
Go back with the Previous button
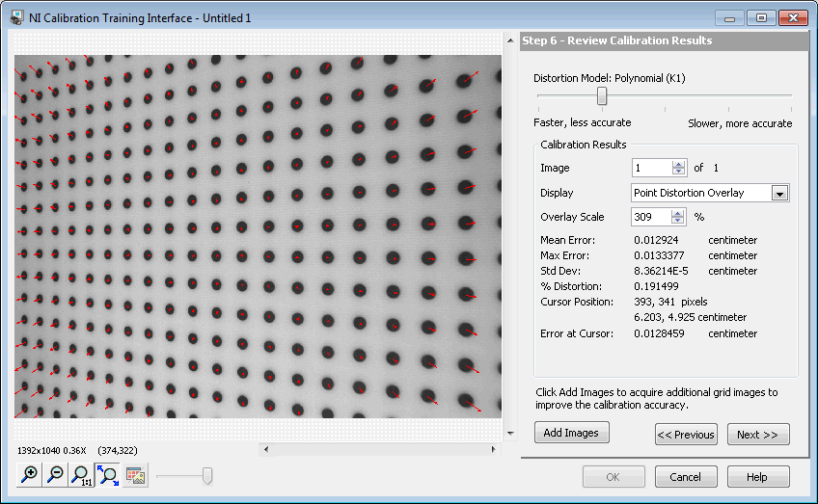[686, 434]
